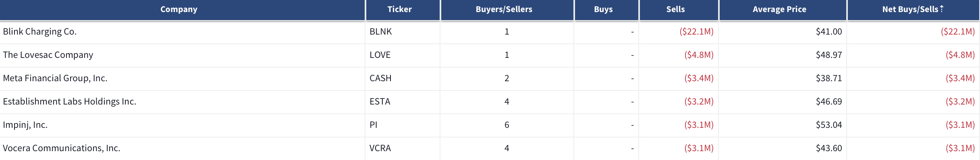Viewport: 980px width, 160px height.
Task: Sort by Average Price column header
Action: 779,9
